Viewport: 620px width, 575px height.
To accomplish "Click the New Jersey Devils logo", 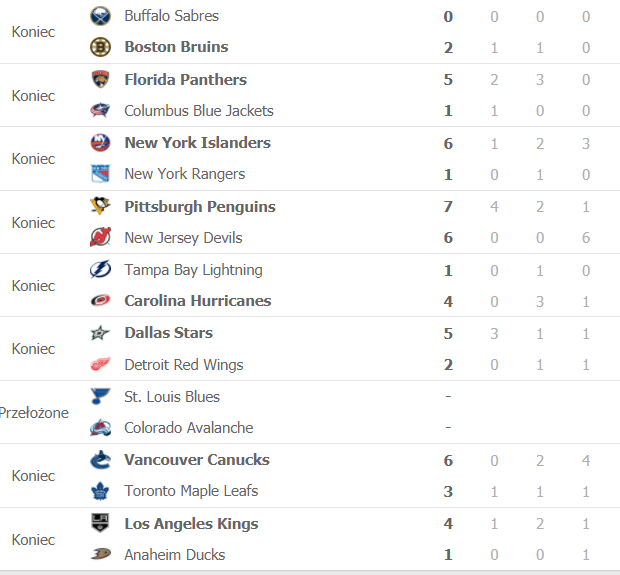I will [x=100, y=237].
